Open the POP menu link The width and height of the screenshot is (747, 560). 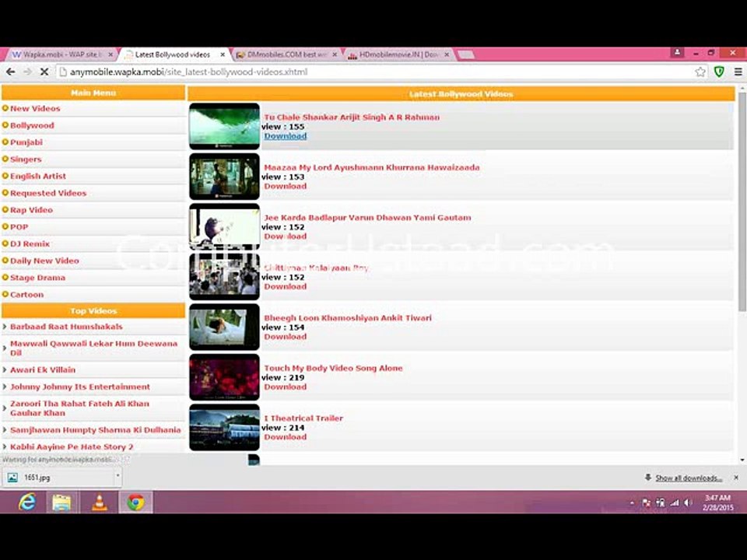coord(19,227)
